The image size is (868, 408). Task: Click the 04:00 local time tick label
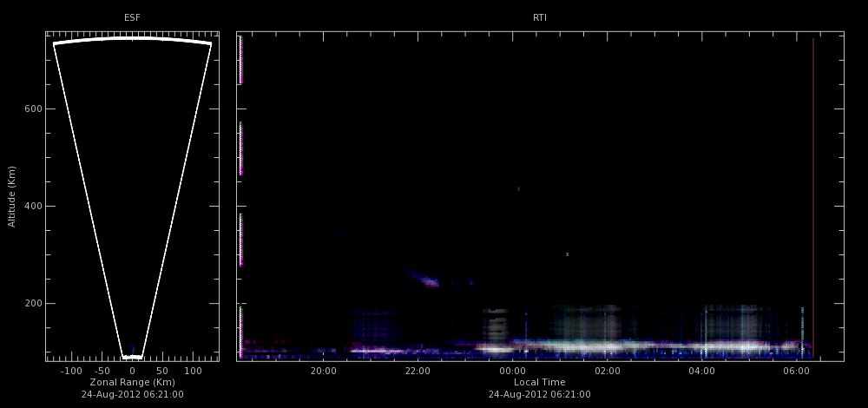click(701, 371)
